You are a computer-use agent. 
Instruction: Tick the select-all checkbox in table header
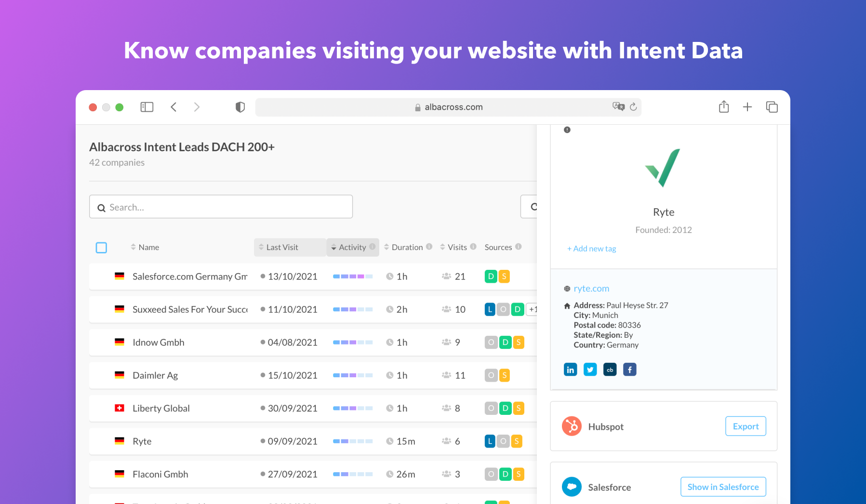pos(101,248)
